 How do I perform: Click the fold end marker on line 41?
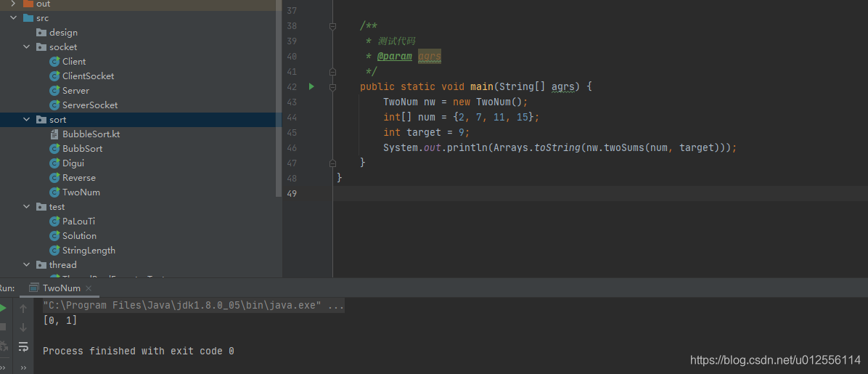332,71
